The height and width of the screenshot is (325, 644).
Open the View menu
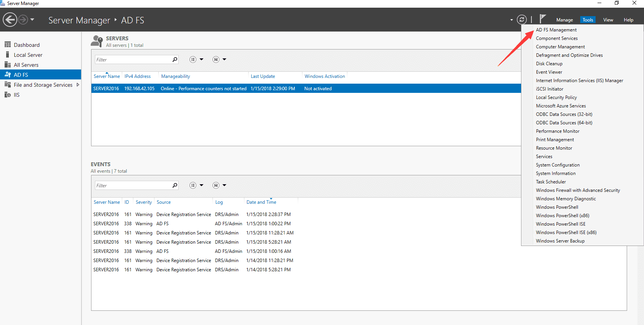coord(608,20)
